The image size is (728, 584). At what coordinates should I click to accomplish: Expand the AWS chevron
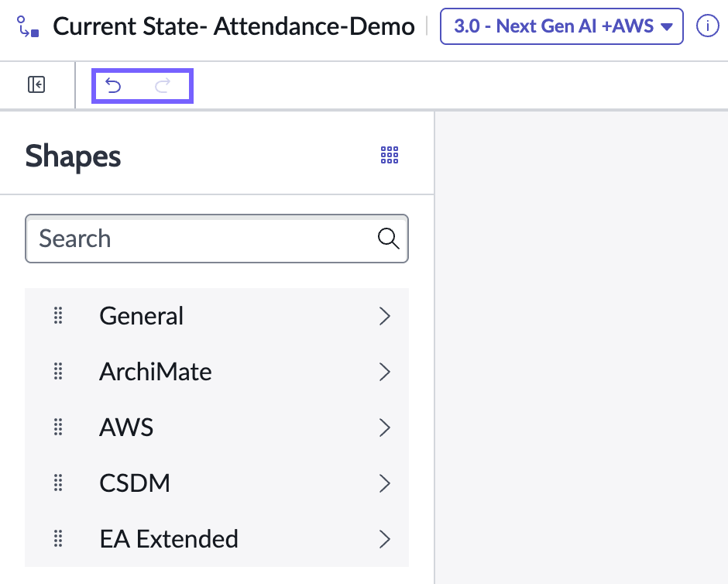384,428
